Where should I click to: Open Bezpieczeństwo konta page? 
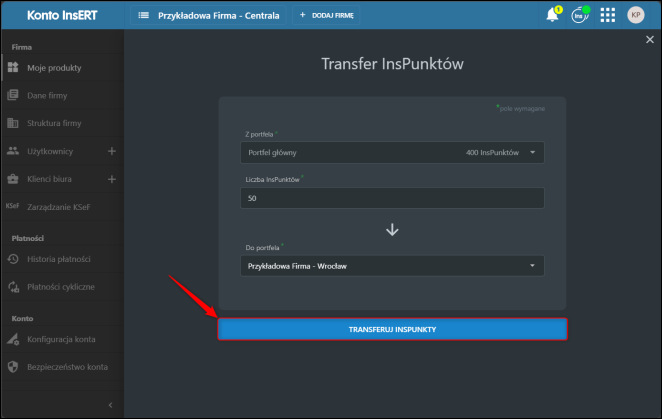(68, 367)
